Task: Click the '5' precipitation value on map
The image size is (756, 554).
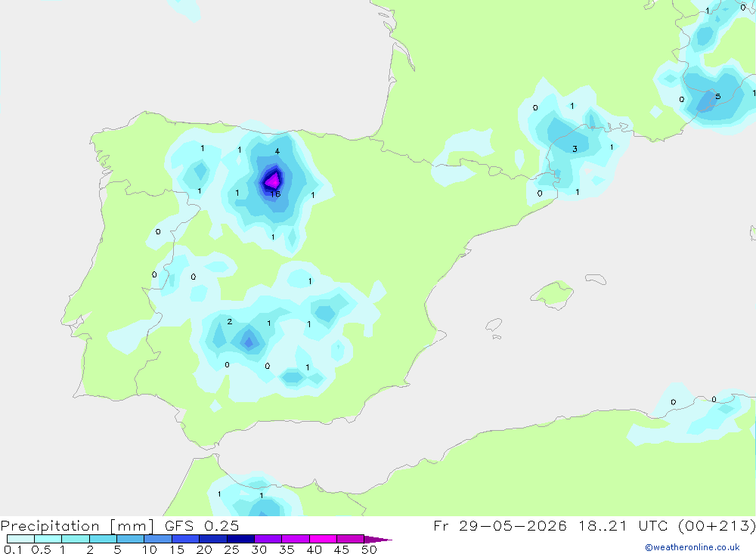Action: (718, 97)
